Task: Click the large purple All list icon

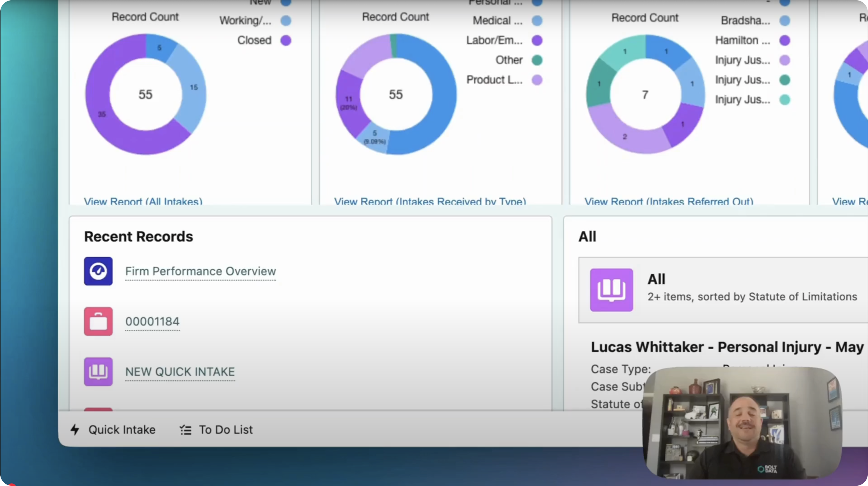Action: tap(611, 290)
